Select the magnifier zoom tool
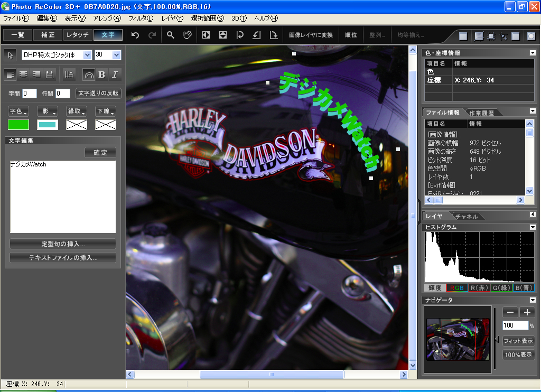 point(171,35)
